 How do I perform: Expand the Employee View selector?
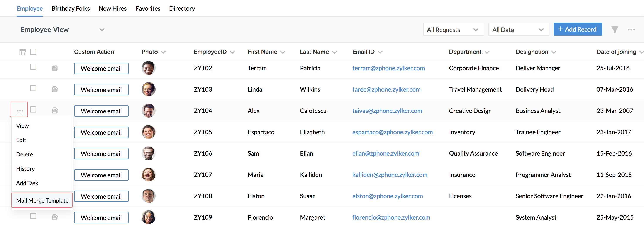point(102,30)
